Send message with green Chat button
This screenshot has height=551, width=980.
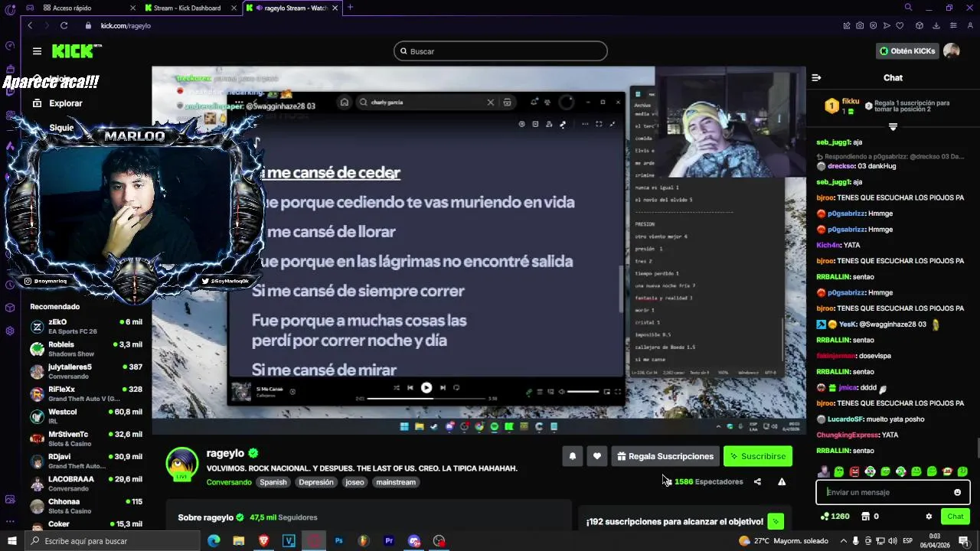coord(955,517)
